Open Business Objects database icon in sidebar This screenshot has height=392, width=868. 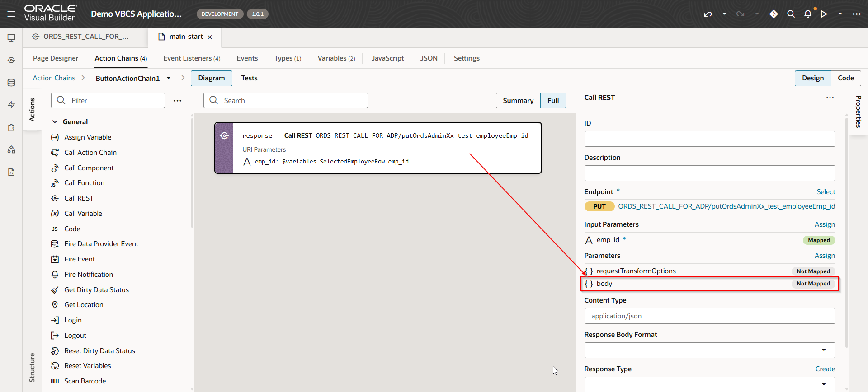point(11,83)
